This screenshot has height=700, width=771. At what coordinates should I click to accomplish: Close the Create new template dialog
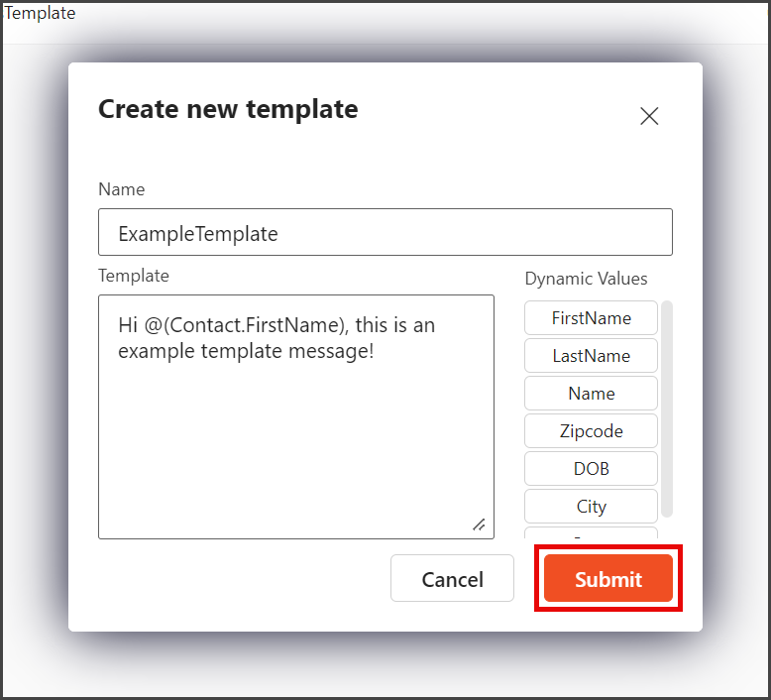coord(649,117)
